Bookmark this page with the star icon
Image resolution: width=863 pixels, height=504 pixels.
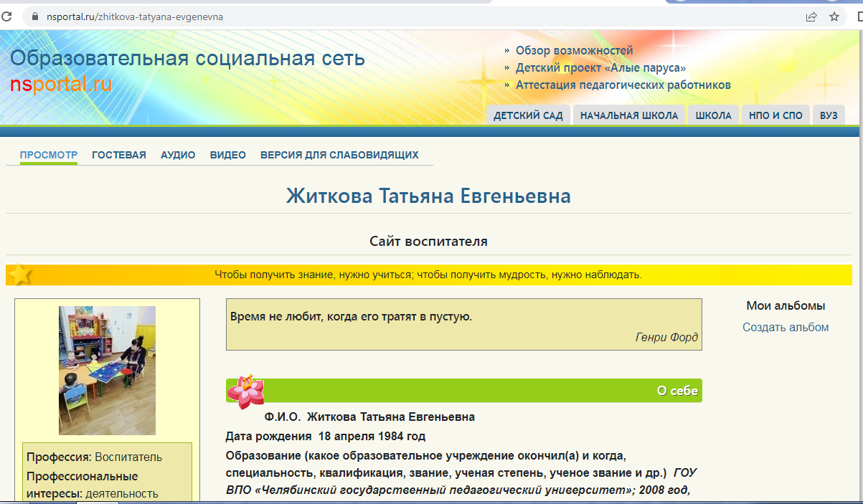point(834,16)
